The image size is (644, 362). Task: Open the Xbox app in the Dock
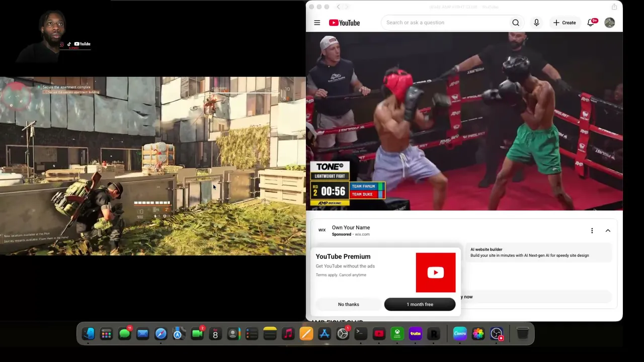[397, 333]
